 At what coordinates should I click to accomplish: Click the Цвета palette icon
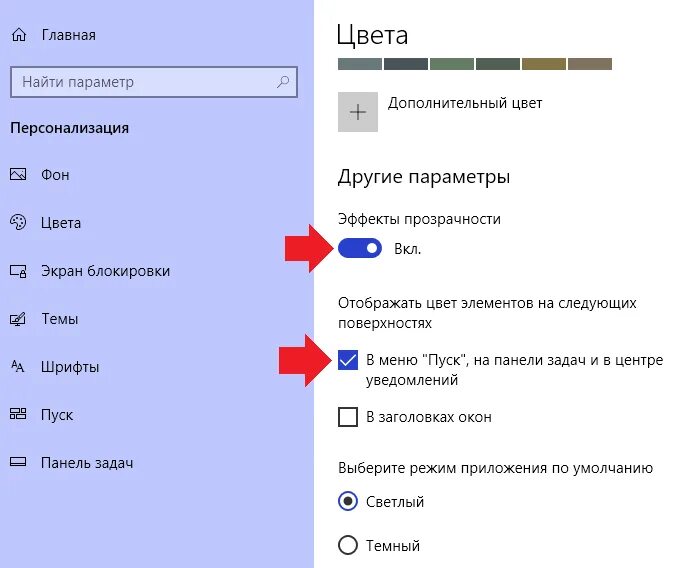point(18,222)
